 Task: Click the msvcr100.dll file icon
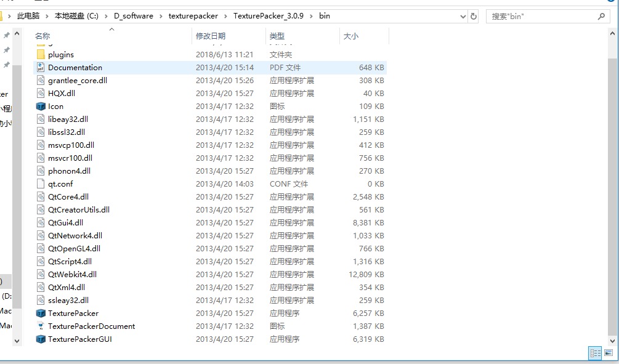pyautogui.click(x=41, y=158)
